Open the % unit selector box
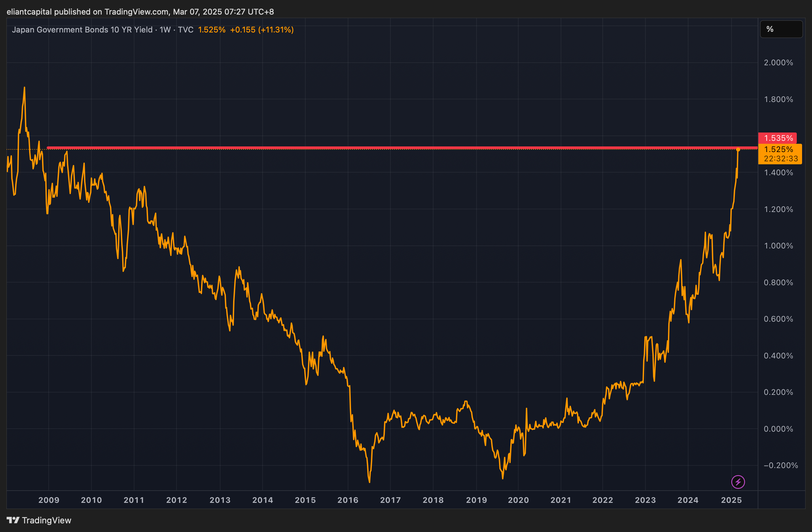This screenshot has width=812, height=532. [x=781, y=29]
